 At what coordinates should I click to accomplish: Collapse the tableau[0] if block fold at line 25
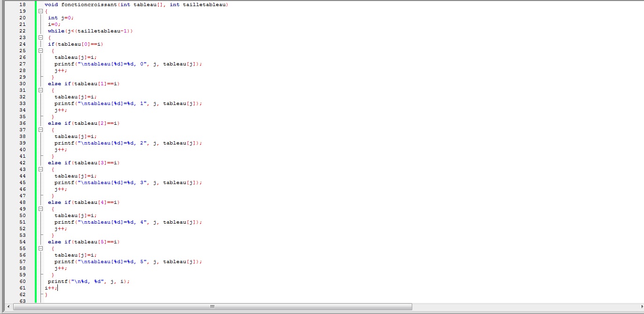pyautogui.click(x=41, y=50)
